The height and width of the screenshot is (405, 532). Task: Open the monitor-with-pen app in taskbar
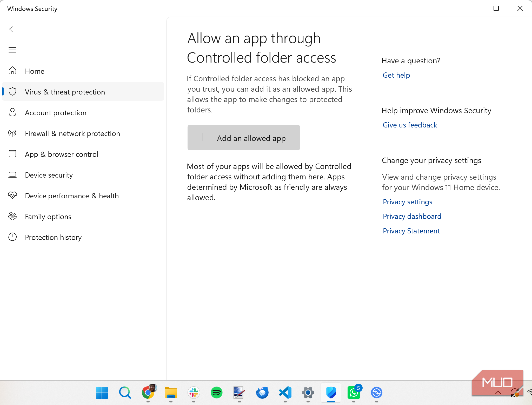point(239,393)
